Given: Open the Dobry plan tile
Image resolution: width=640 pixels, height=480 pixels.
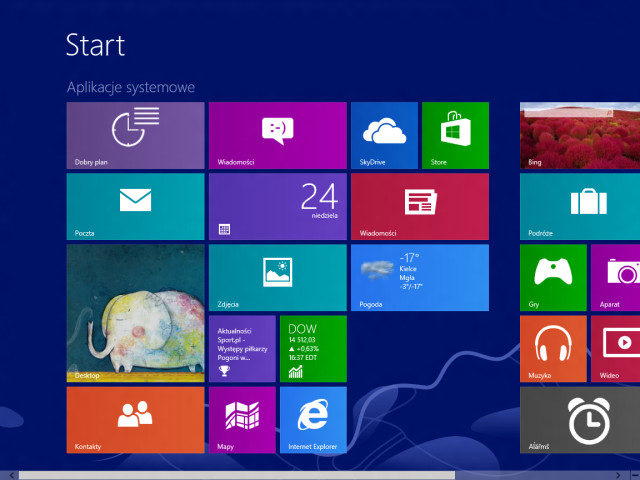Looking at the screenshot, I should 135,135.
